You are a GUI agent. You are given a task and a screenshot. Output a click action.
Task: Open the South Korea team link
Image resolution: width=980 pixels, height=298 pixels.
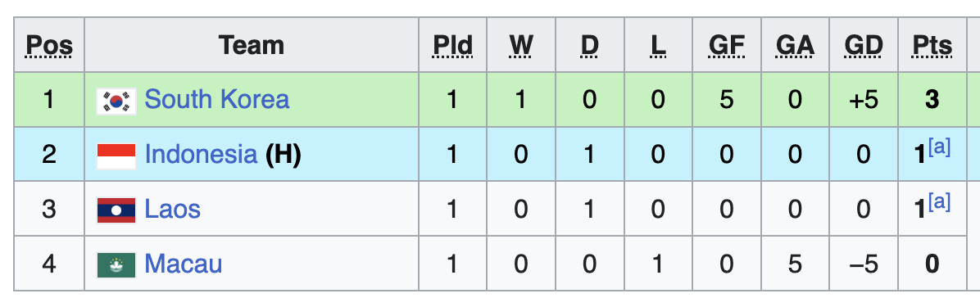point(217,99)
